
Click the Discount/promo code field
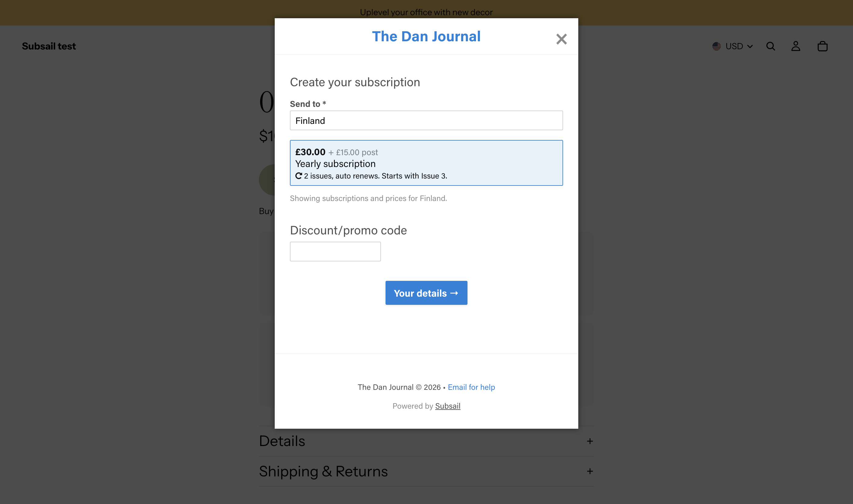[x=335, y=252]
